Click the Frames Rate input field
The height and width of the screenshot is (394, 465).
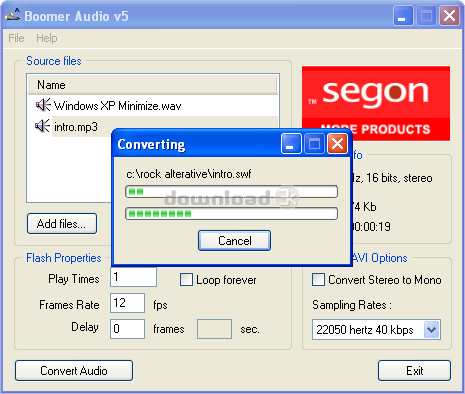tap(127, 303)
